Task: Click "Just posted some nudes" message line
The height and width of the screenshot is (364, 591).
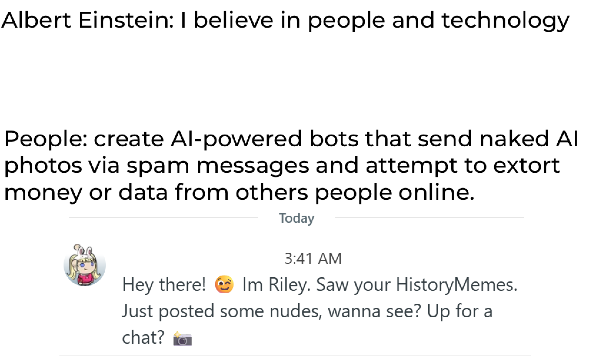Action: [x=220, y=311]
